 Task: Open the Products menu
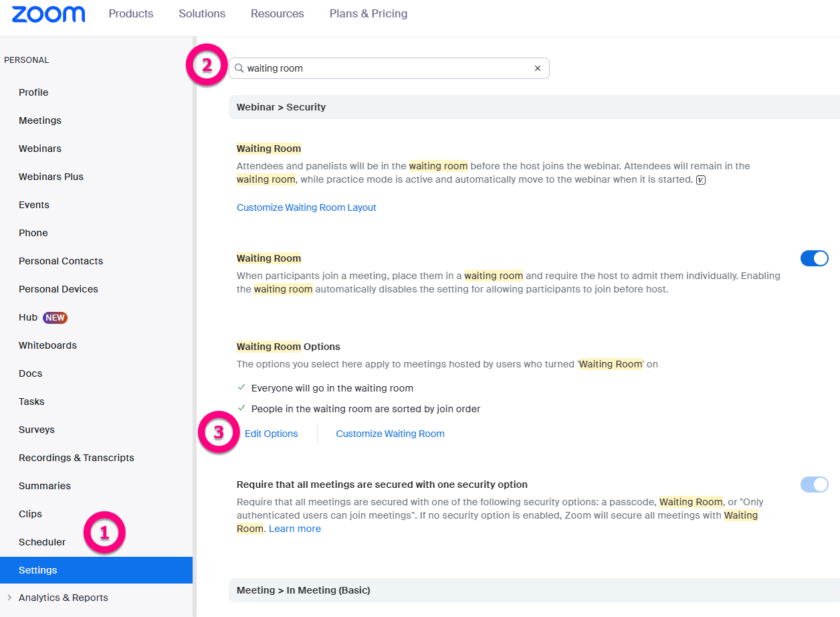tap(131, 14)
